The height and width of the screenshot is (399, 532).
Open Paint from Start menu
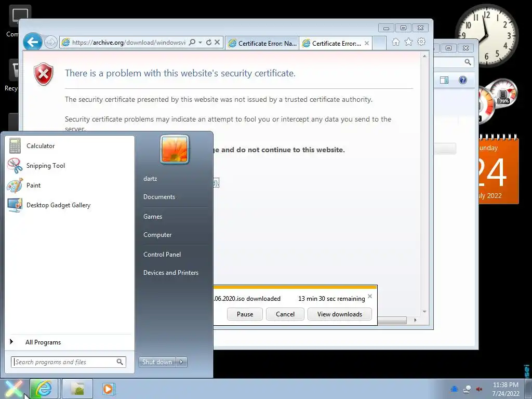point(70,185)
